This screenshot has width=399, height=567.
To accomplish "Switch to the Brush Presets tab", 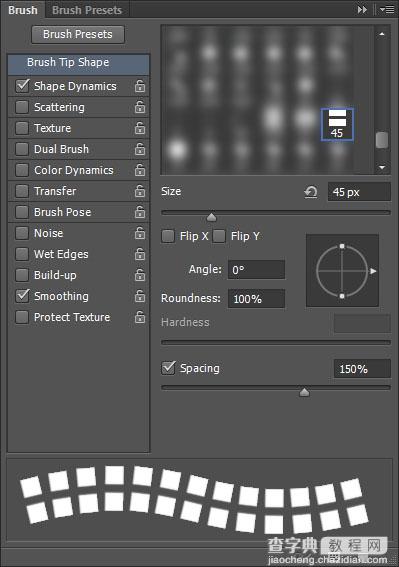I will pos(87,10).
